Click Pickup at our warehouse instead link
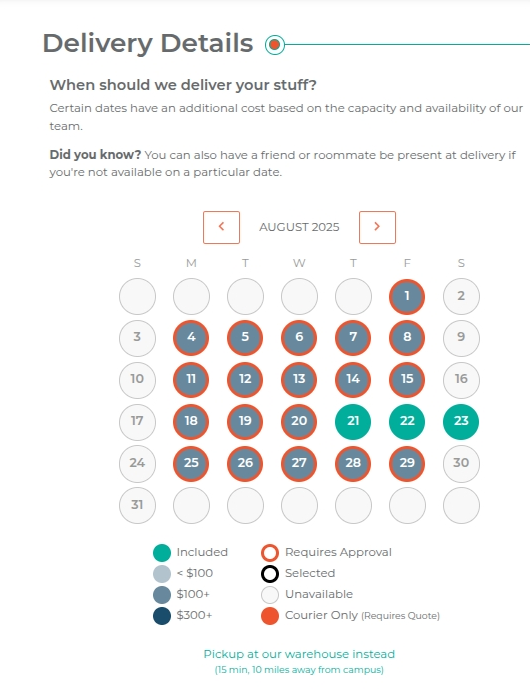 [299, 654]
